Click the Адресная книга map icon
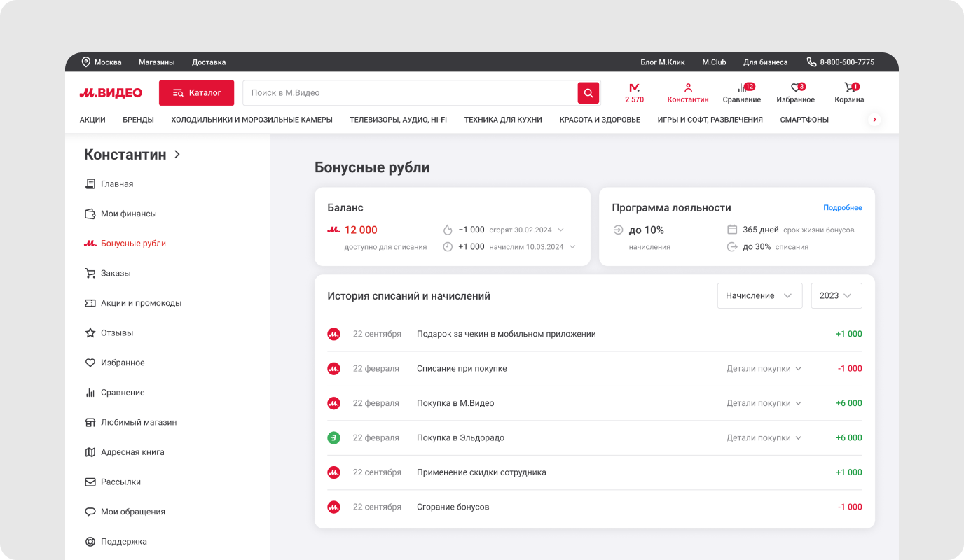 point(90,452)
